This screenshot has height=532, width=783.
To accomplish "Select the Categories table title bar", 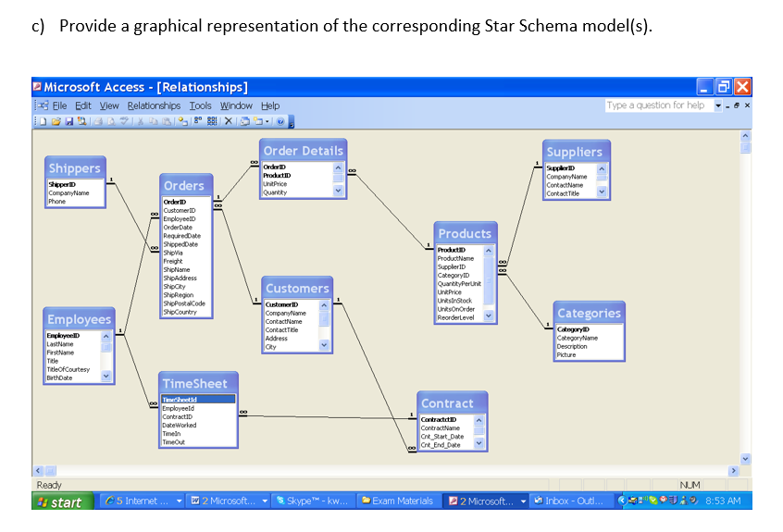I will 589,313.
